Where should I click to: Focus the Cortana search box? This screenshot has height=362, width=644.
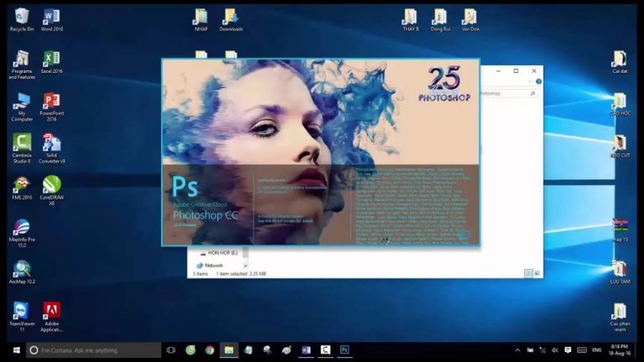pyautogui.click(x=94, y=350)
